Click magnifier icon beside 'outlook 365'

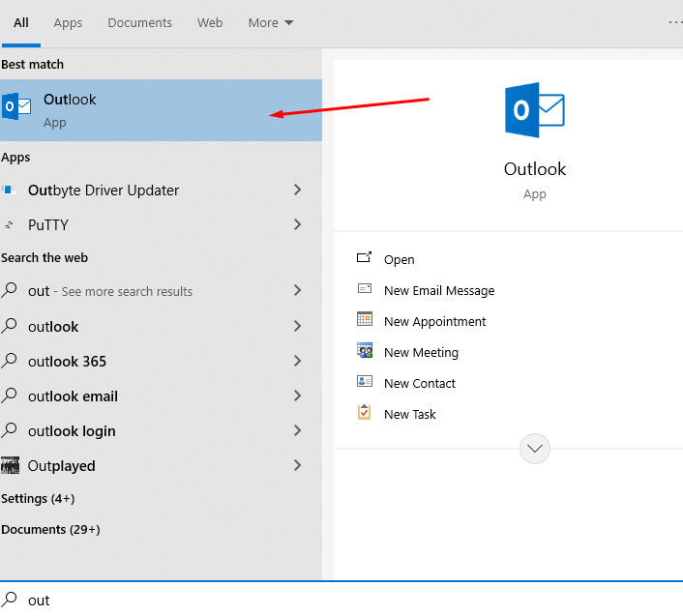click(x=9, y=361)
